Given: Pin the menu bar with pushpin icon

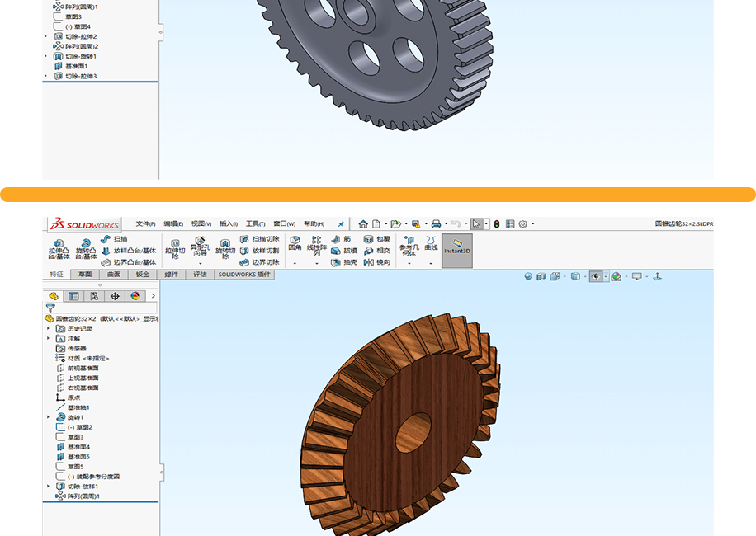Looking at the screenshot, I should click(x=341, y=224).
